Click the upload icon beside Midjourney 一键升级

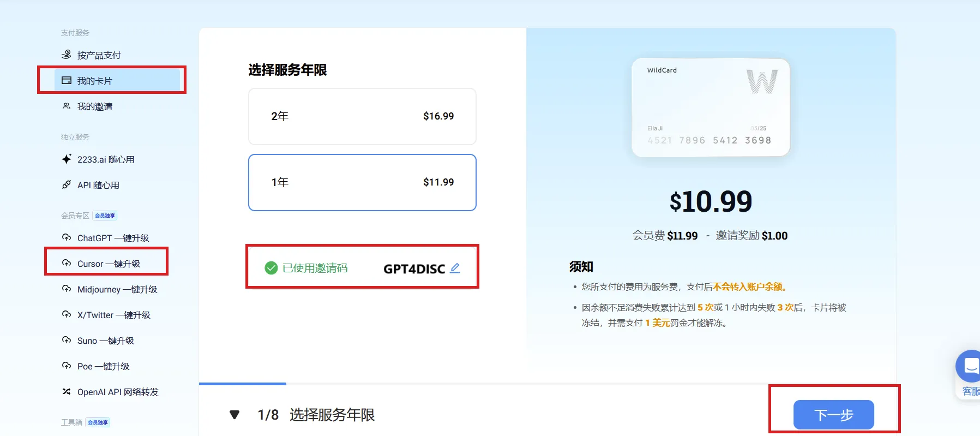(x=67, y=289)
